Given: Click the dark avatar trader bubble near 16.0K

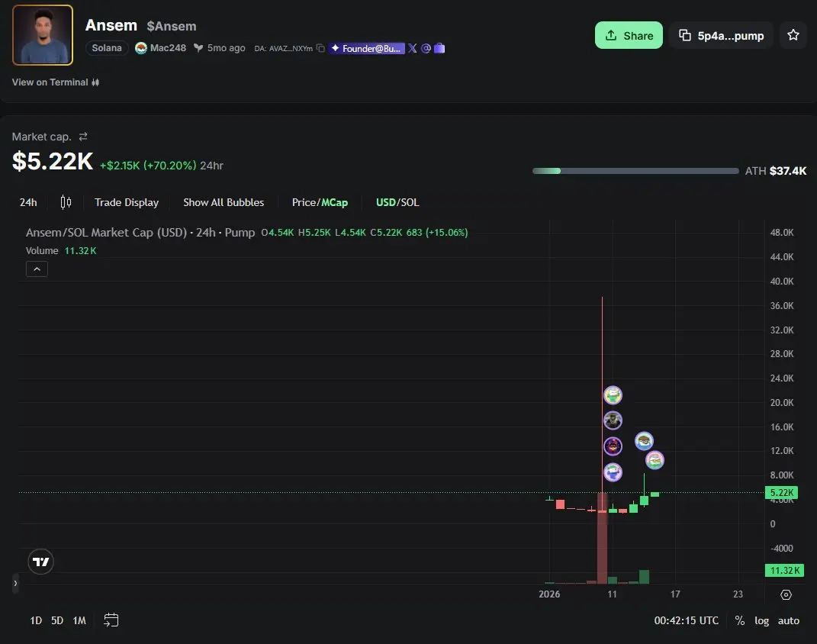Looking at the screenshot, I should pyautogui.click(x=613, y=420).
